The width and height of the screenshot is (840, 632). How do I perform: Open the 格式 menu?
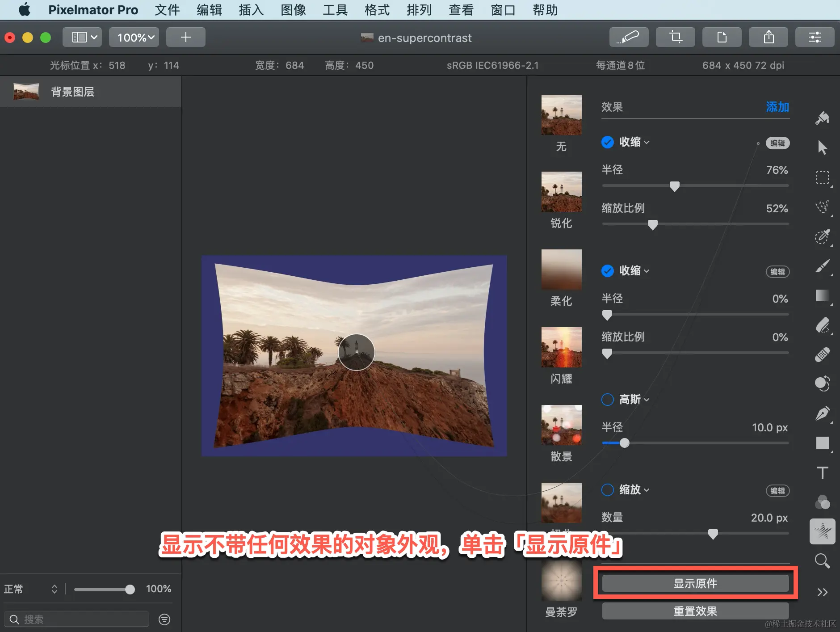click(x=377, y=10)
